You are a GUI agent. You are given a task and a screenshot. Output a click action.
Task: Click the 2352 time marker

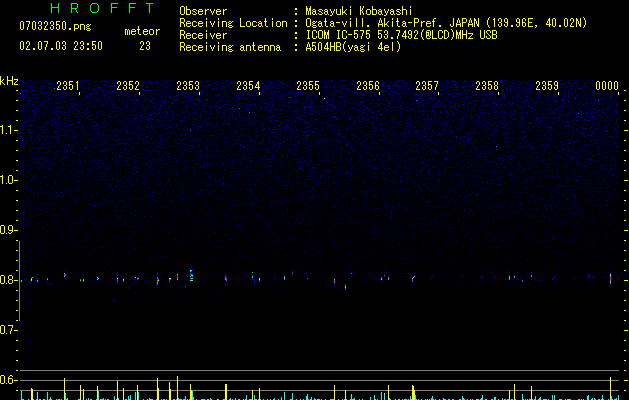click(128, 86)
